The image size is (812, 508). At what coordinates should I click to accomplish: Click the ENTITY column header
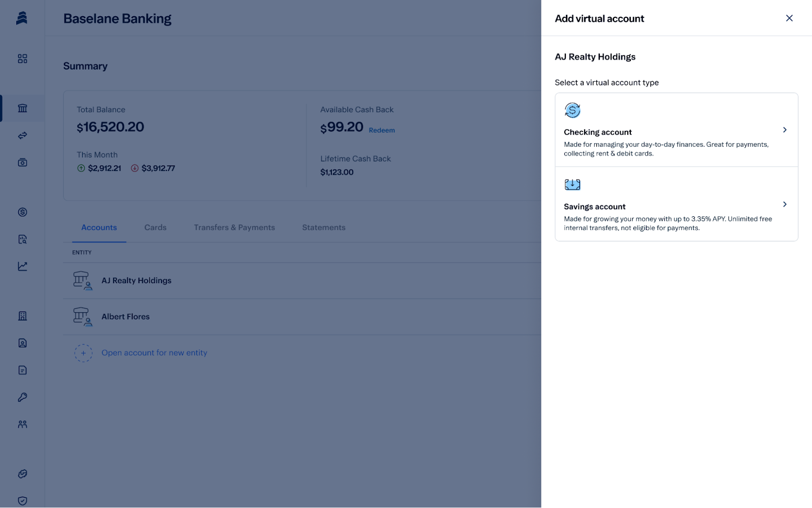[82, 252]
